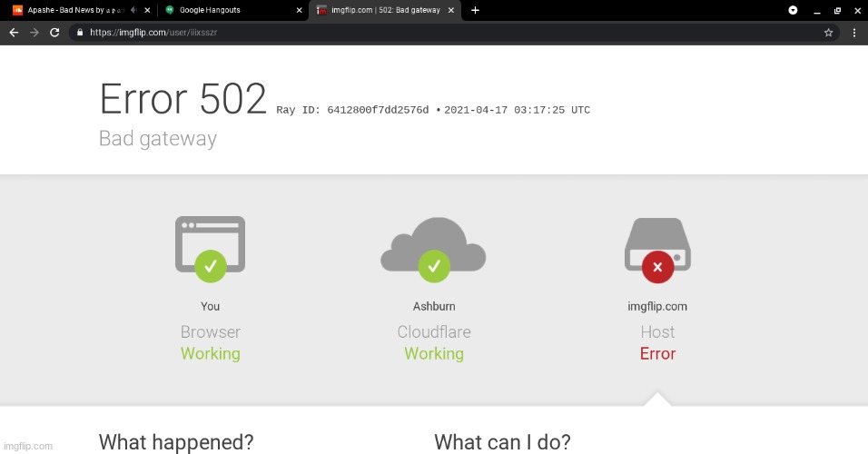Open the profile dropdown circle in title bar
The height and width of the screenshot is (454, 868).
(x=793, y=10)
